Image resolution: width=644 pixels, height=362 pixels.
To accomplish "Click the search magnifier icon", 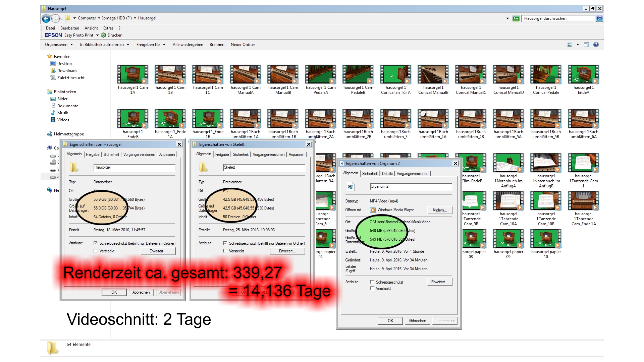I will pos(599,18).
